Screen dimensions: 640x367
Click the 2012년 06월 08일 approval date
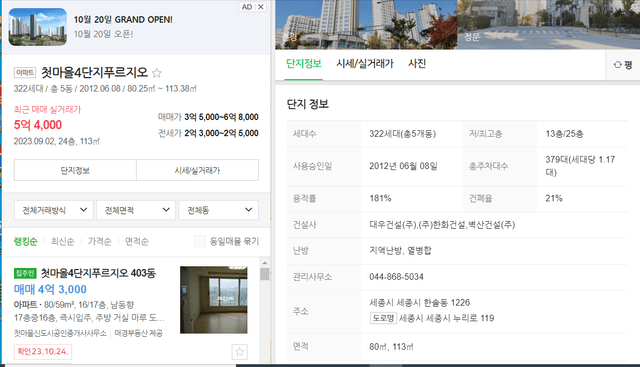403,166
